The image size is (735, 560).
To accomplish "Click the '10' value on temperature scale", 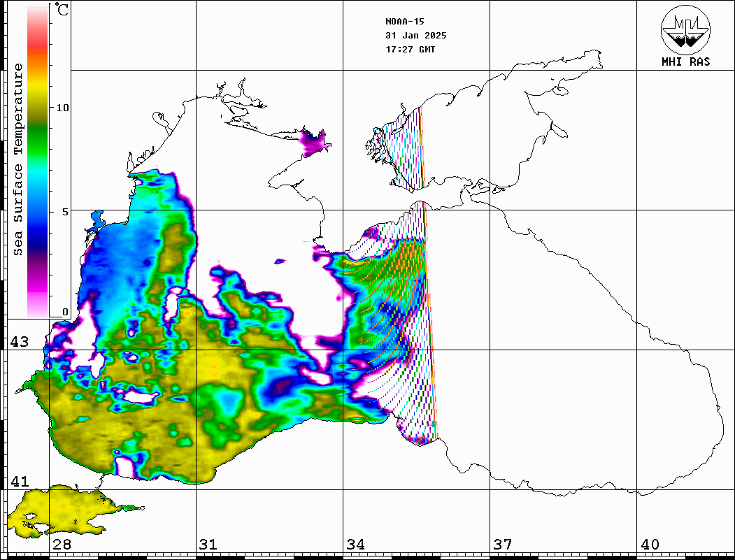I will [62, 108].
